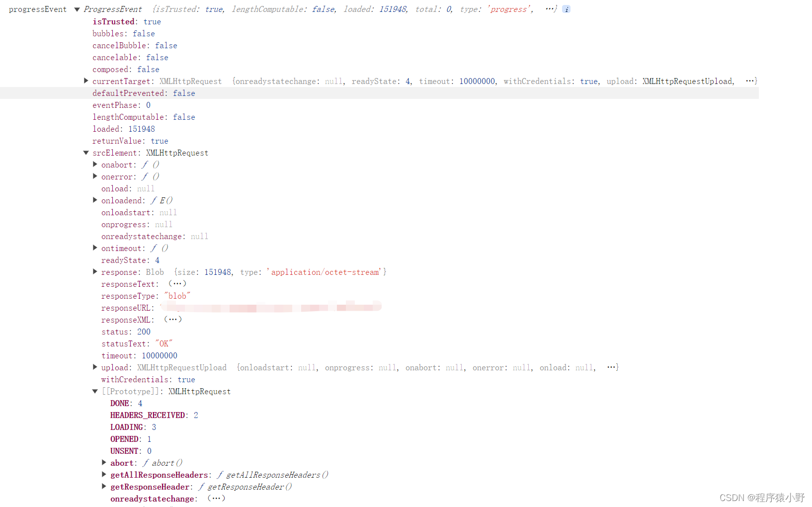Expand the getResponseHeader method entry
This screenshot has height=507, width=812.
click(x=104, y=486)
